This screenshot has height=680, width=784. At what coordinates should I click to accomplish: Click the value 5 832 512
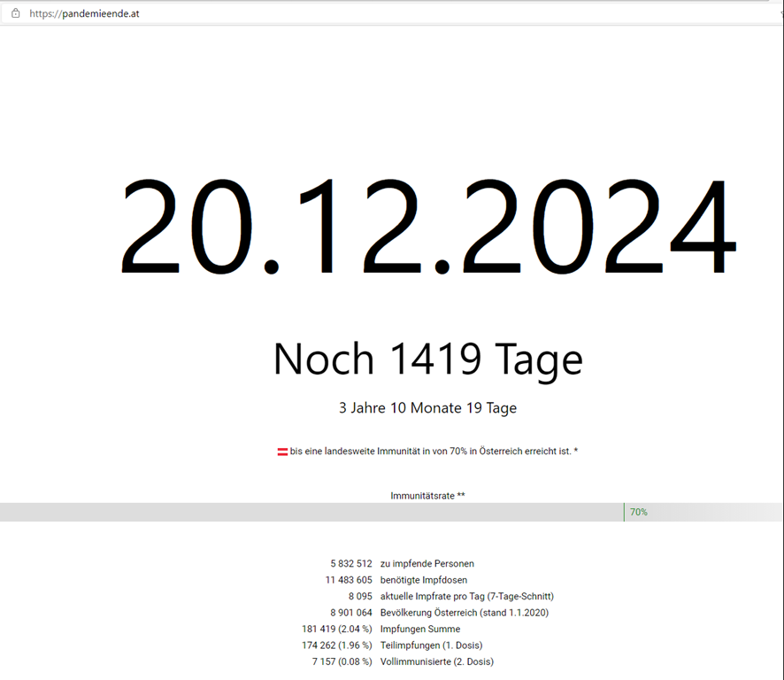[351, 564]
